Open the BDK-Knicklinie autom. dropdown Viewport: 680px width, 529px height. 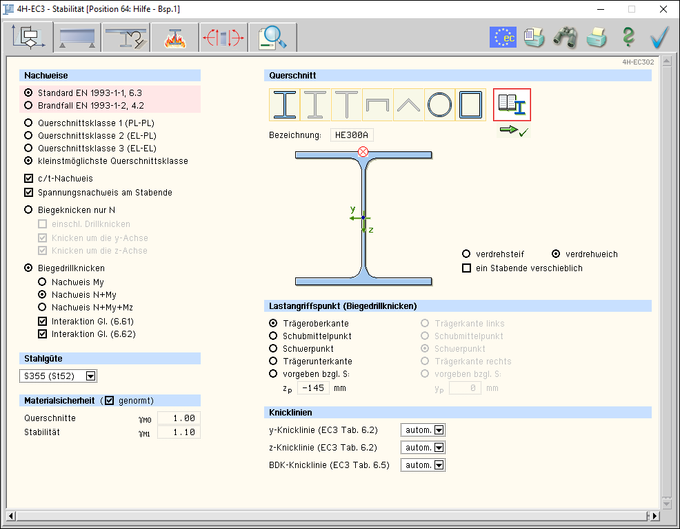pyautogui.click(x=438, y=465)
